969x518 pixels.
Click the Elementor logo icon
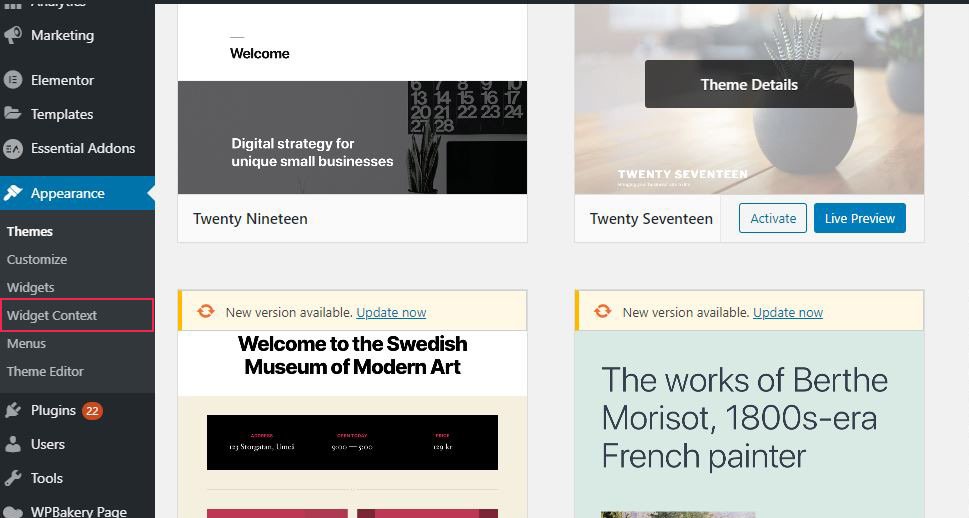pos(13,80)
